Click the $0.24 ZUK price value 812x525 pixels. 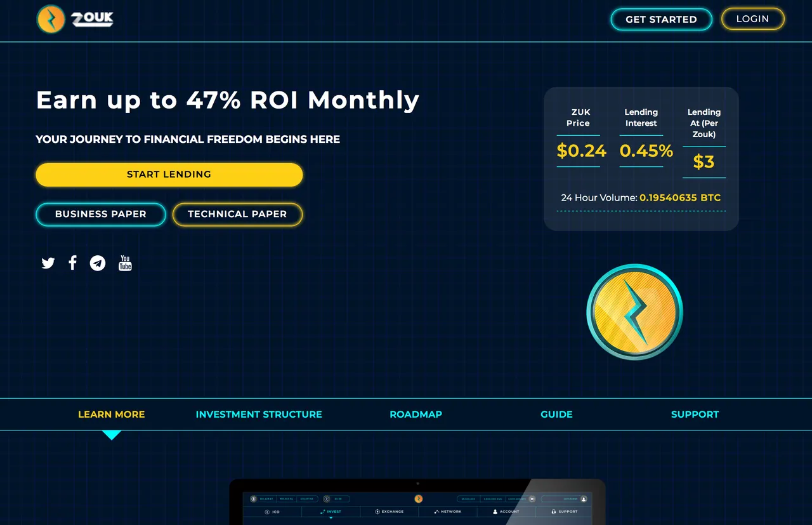click(x=581, y=151)
